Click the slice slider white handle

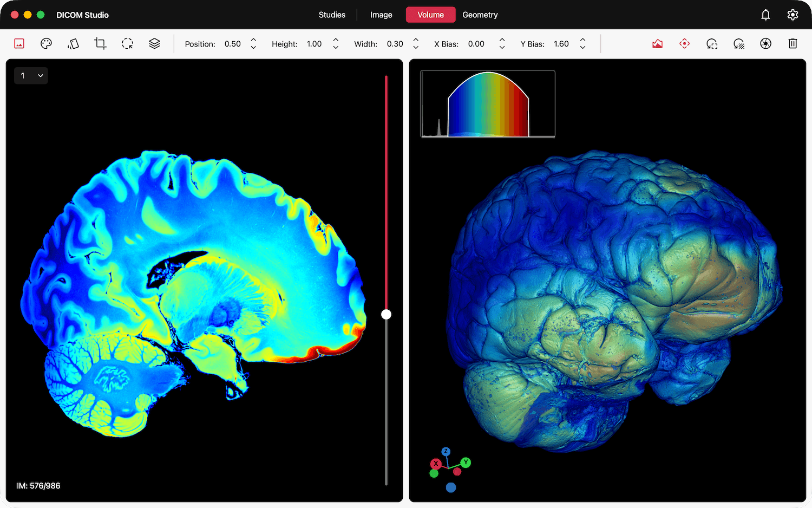pyautogui.click(x=386, y=314)
